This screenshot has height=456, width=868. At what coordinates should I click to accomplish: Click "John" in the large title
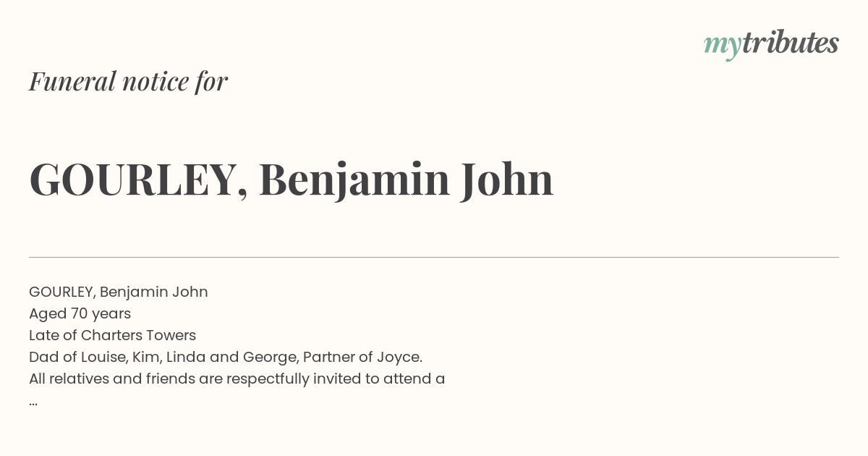coord(507,180)
